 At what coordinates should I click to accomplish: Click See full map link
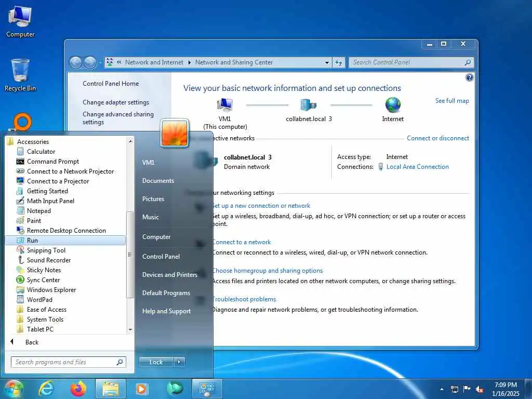pos(452,101)
